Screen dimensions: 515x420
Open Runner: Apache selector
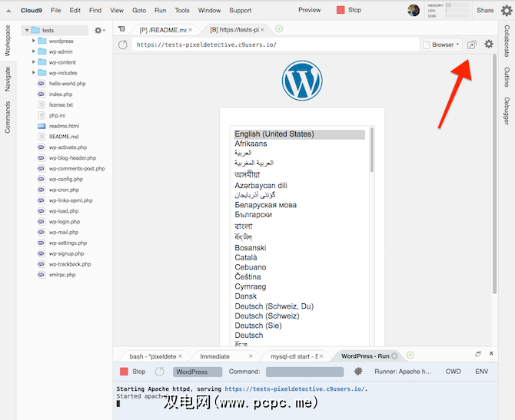coord(403,372)
